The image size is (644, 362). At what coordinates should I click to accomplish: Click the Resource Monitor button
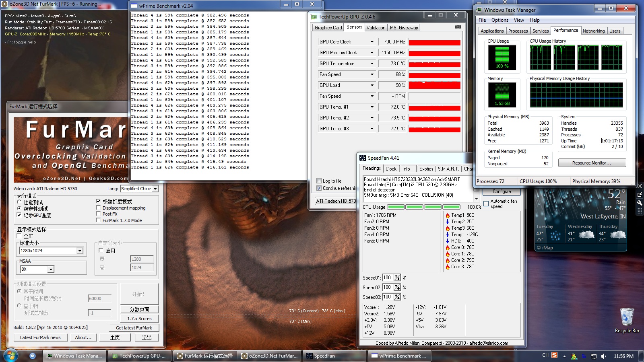[592, 163]
